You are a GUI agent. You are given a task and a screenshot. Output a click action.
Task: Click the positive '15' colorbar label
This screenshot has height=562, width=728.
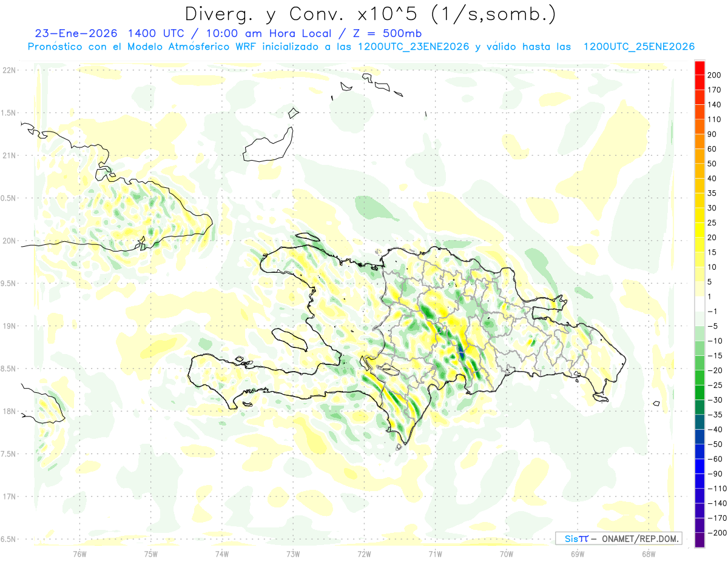coord(713,252)
